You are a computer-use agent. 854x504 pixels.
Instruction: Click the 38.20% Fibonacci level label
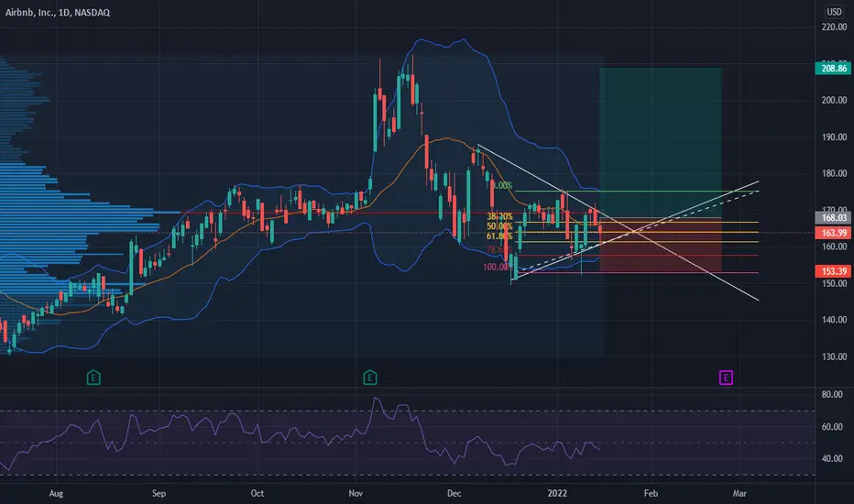[x=499, y=216]
